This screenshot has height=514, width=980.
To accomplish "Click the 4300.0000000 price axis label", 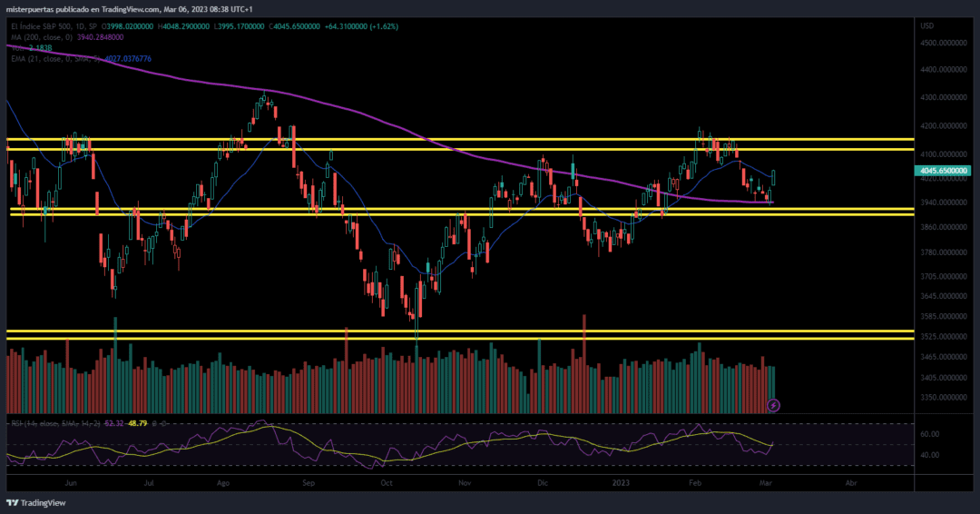I will click(944, 97).
